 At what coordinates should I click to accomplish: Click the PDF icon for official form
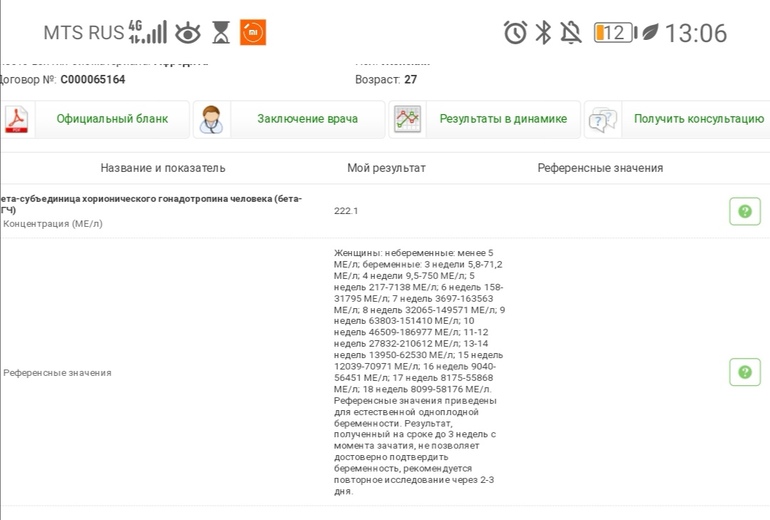pos(17,119)
